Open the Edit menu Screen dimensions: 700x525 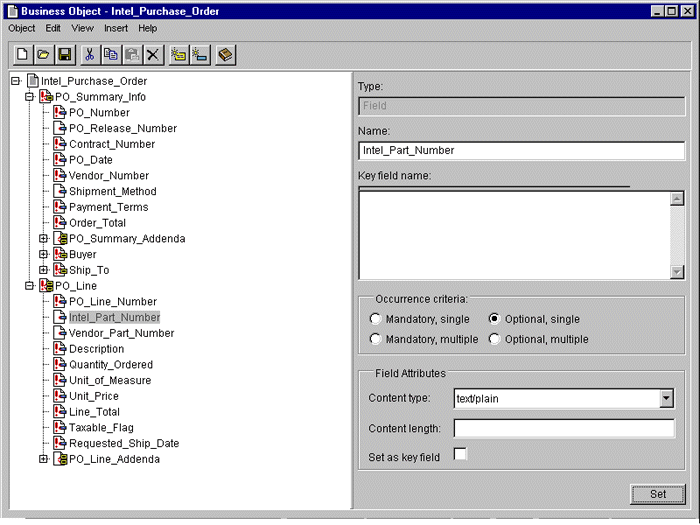coord(53,28)
